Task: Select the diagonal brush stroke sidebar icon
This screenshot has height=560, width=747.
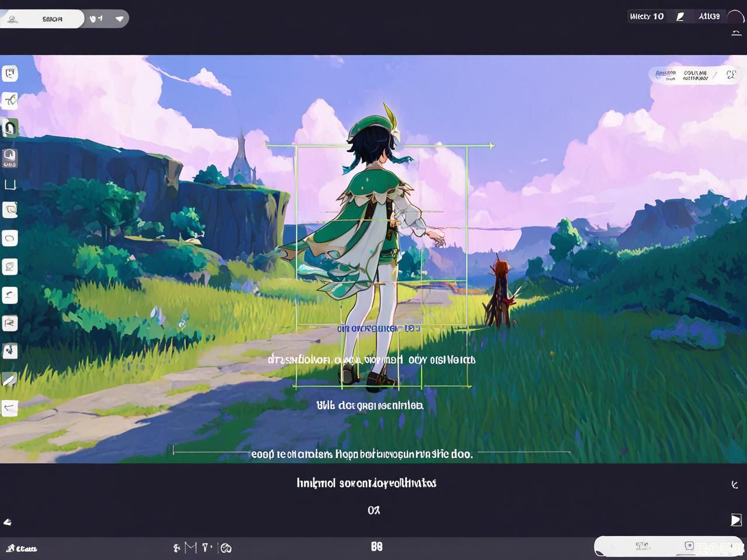Action: point(9,380)
